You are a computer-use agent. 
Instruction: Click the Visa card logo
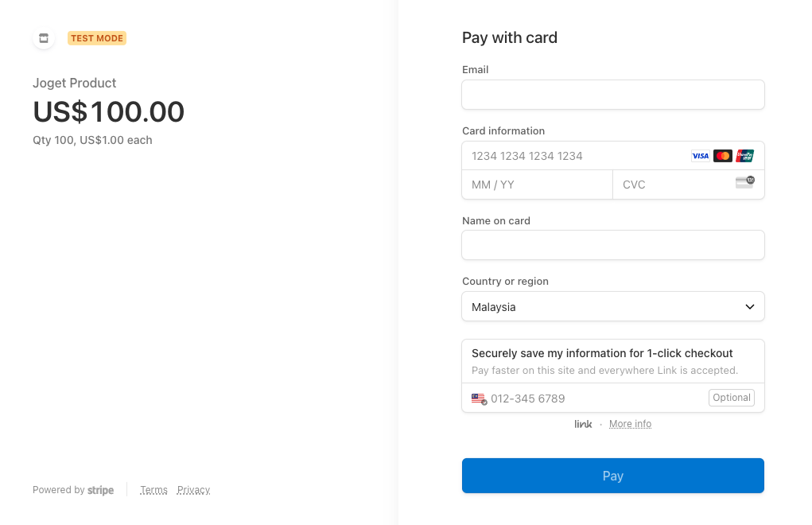[x=700, y=156]
